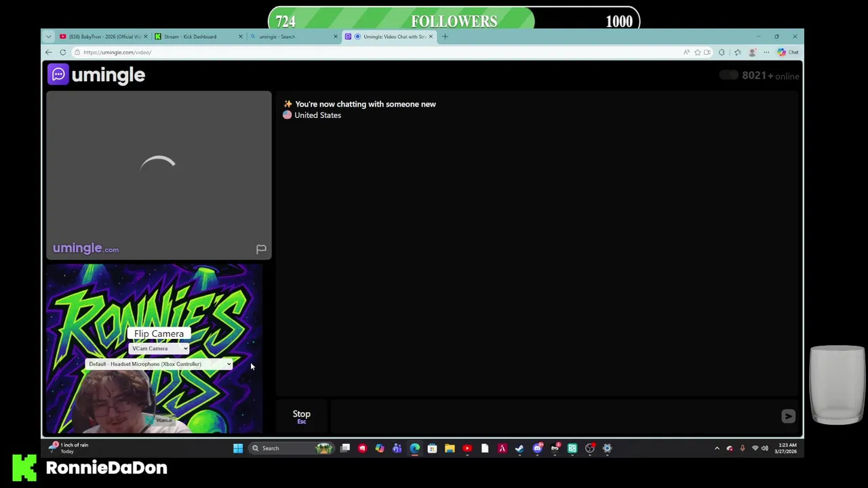Open the Headset Microphone dropdown

pyautogui.click(x=159, y=364)
